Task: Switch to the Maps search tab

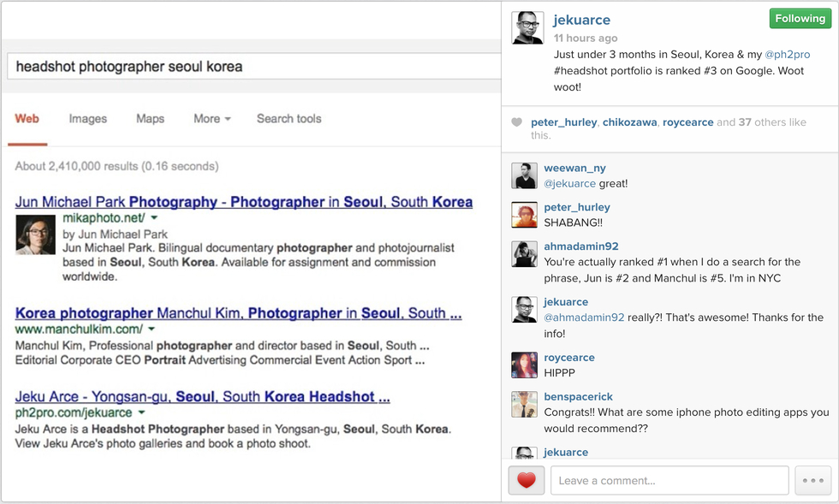Action: tap(150, 119)
